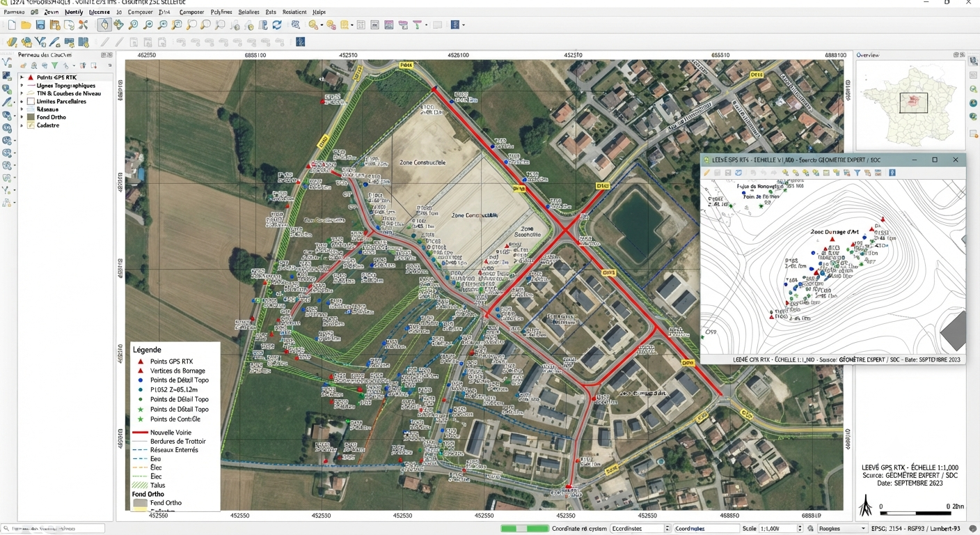
Task: Click the messages bubble icon in the status bar
Action: coord(972,529)
